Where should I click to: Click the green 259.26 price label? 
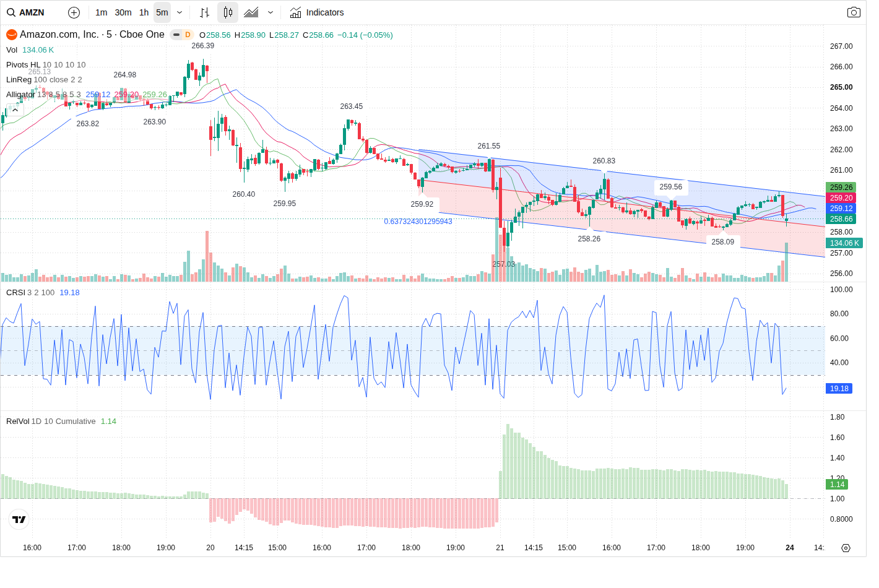pos(841,188)
